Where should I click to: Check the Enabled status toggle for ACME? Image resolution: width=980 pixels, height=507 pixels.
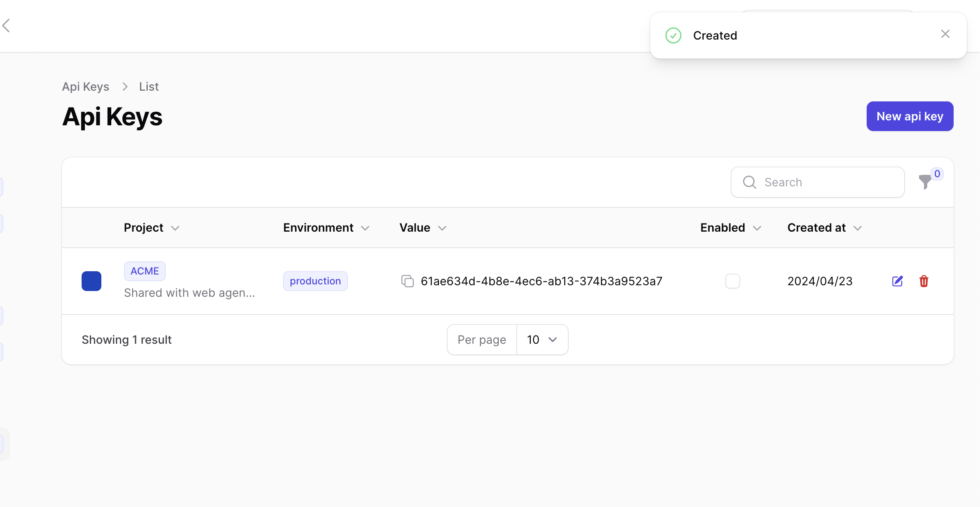click(x=732, y=281)
